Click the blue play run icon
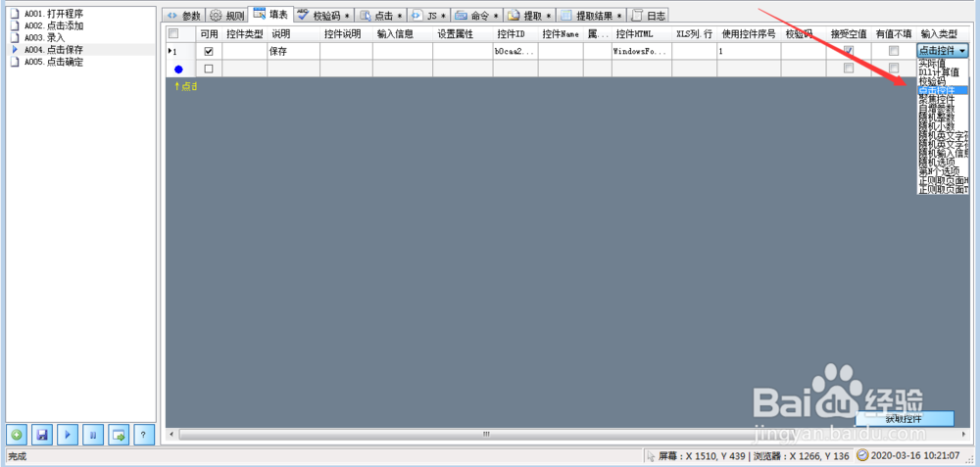This screenshot has height=467, width=980. (68, 435)
